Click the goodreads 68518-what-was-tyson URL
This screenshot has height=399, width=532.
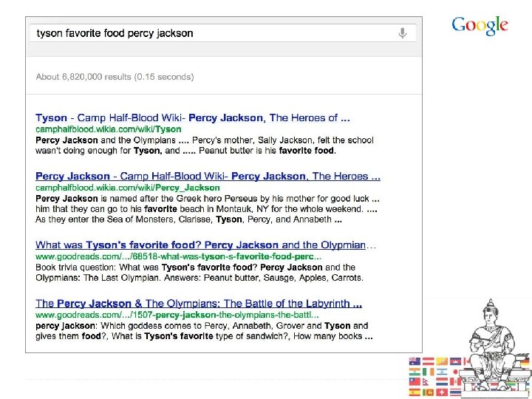pyautogui.click(x=178, y=256)
